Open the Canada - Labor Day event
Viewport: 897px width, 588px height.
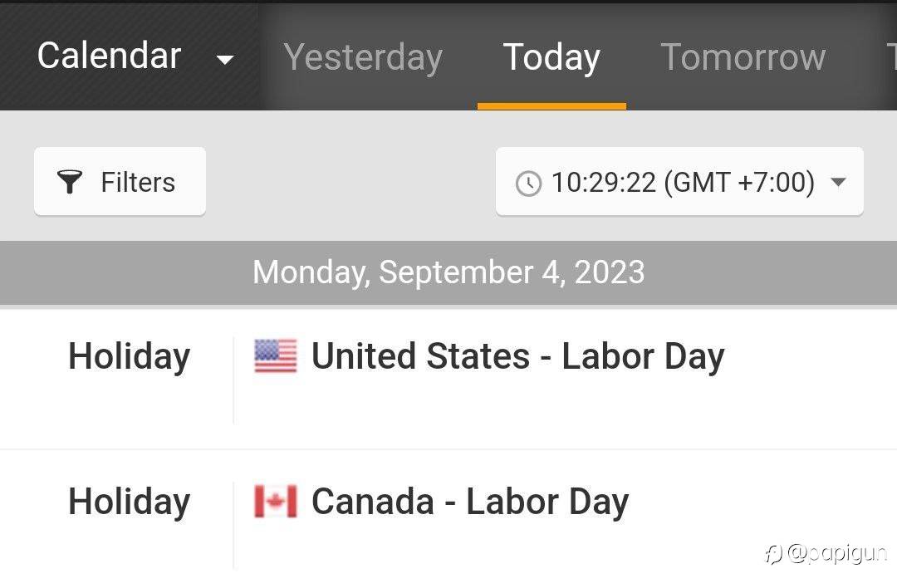click(x=469, y=502)
